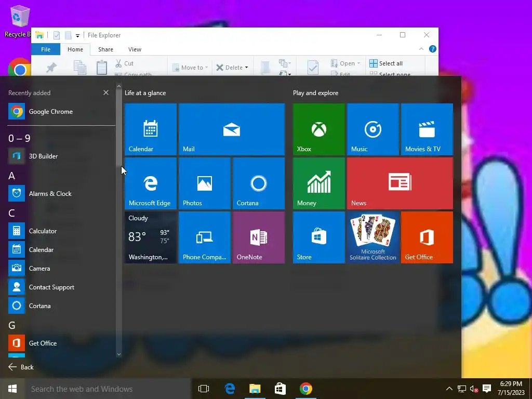Open the Cloudy weather tile
Viewport: 532px width, 399px height.
pyautogui.click(x=151, y=237)
